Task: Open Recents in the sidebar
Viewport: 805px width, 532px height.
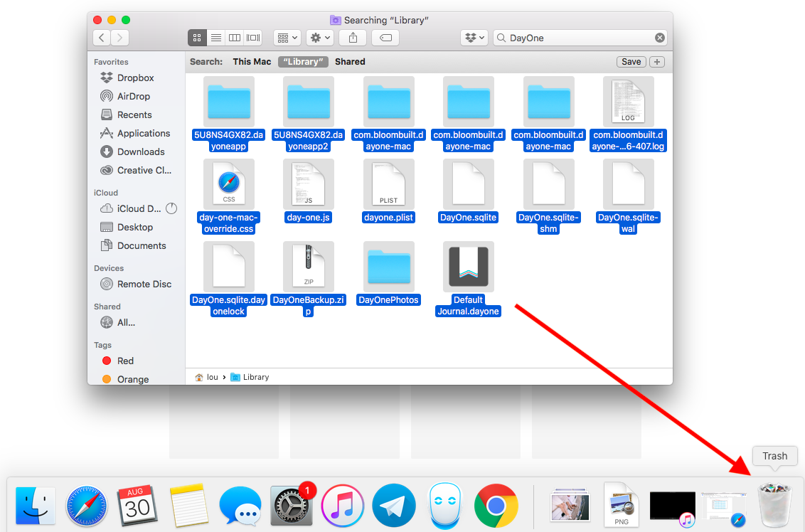Action: 127,115
